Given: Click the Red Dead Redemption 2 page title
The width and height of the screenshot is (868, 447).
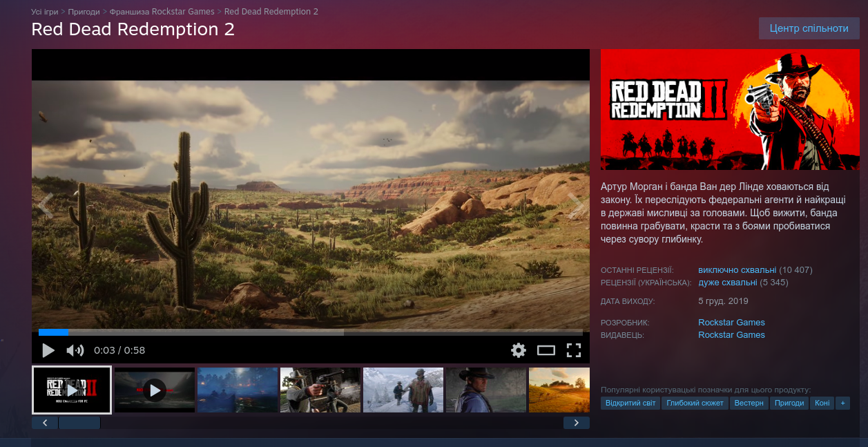Looking at the screenshot, I should click(x=133, y=29).
